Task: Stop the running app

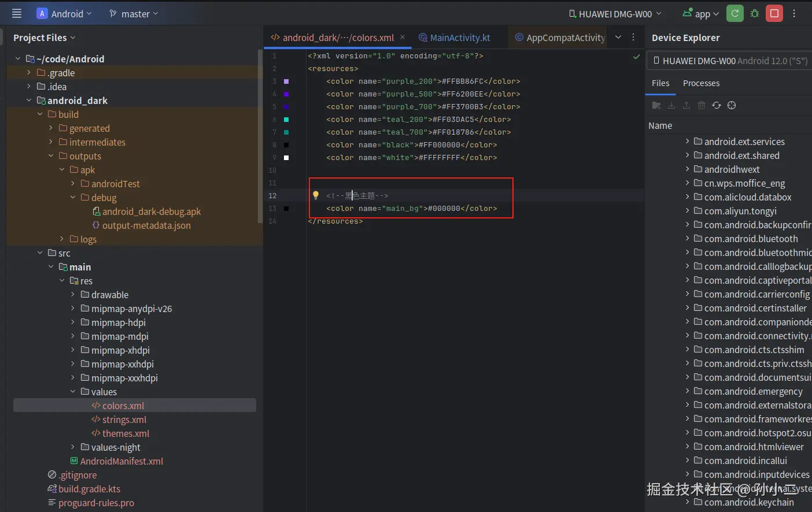Action: coord(774,13)
